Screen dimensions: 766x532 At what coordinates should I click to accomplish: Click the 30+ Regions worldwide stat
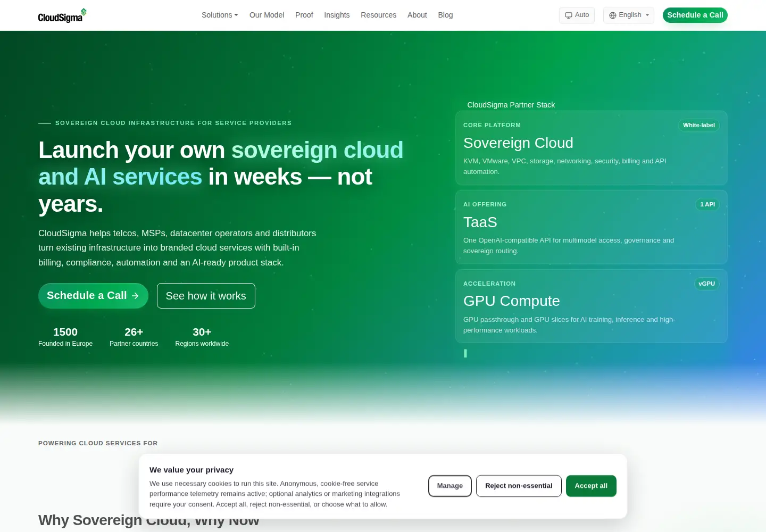(202, 337)
